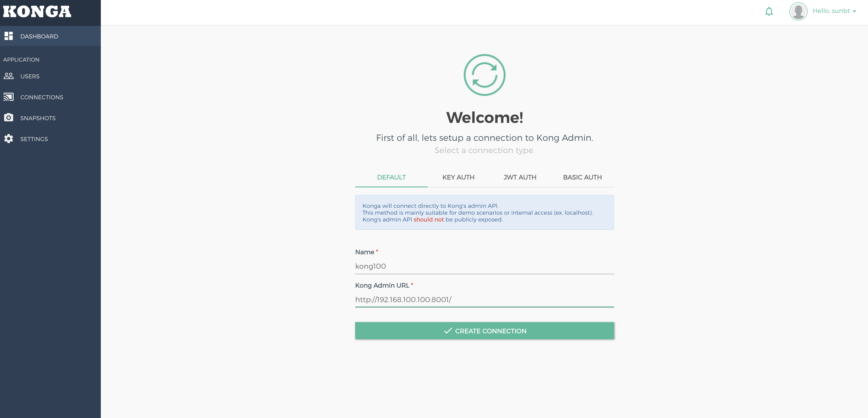Click the Dashboard icon in sidebar
This screenshot has height=418, width=868.
tap(8, 36)
